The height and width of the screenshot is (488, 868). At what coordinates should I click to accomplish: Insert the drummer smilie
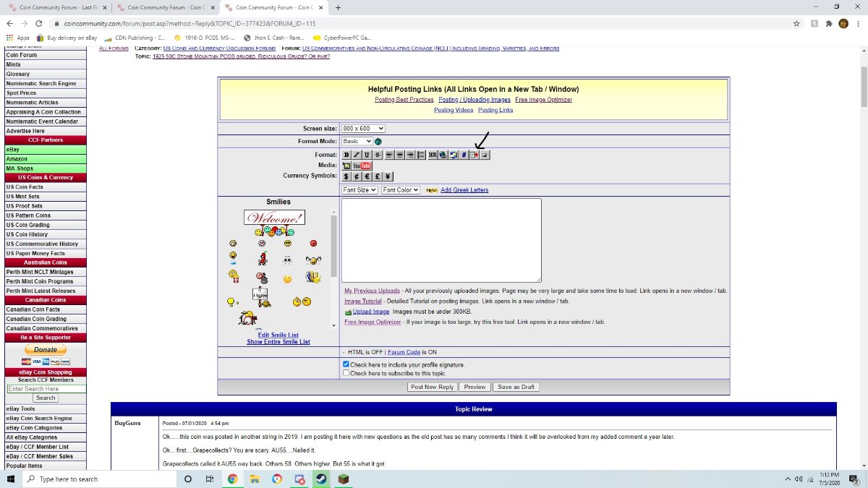click(248, 318)
